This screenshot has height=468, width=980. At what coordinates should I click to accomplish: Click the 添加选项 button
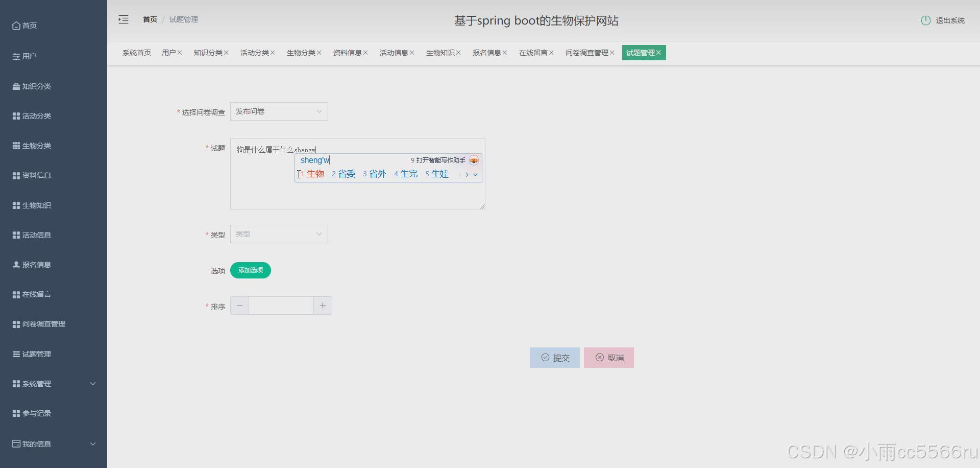251,270
